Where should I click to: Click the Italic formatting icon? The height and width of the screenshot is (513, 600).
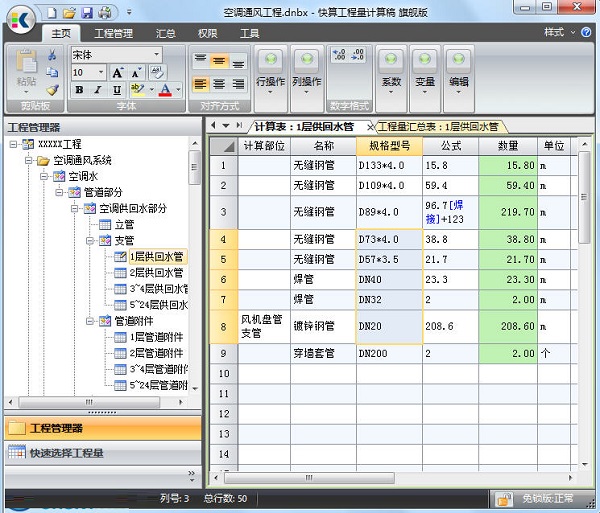tap(98, 90)
